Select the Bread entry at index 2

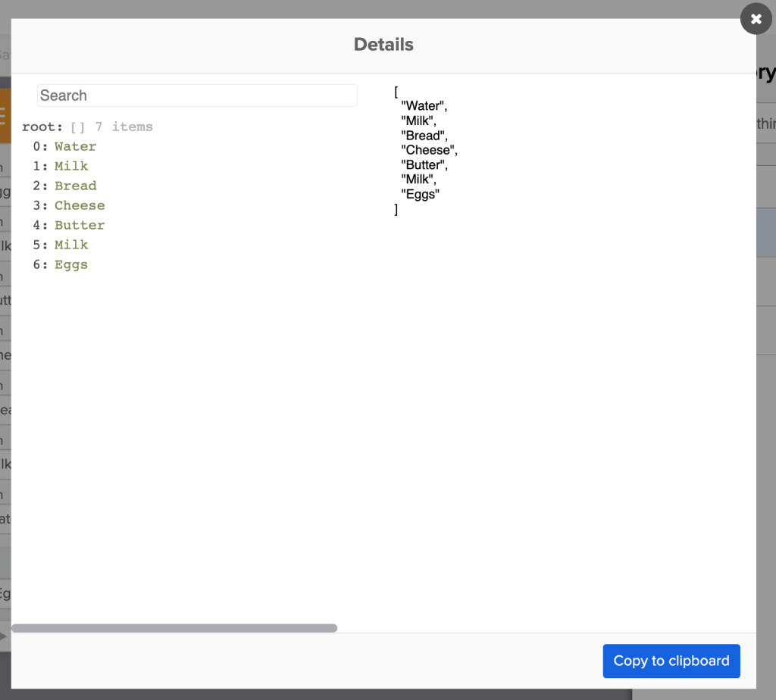tap(75, 186)
